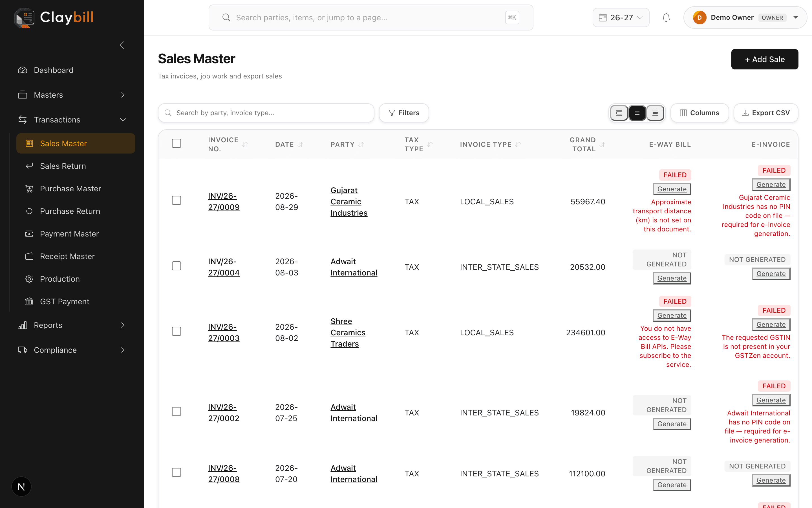Click the Purchase Master cart icon
The image size is (812, 508).
(29, 189)
